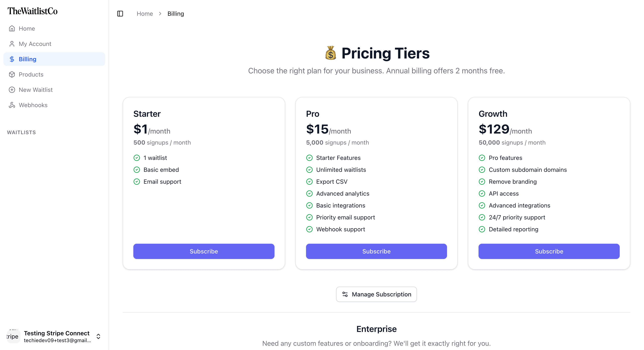Viewport: 644px width, 350px height.
Task: Subscribe to the Growth plan
Action: point(549,251)
